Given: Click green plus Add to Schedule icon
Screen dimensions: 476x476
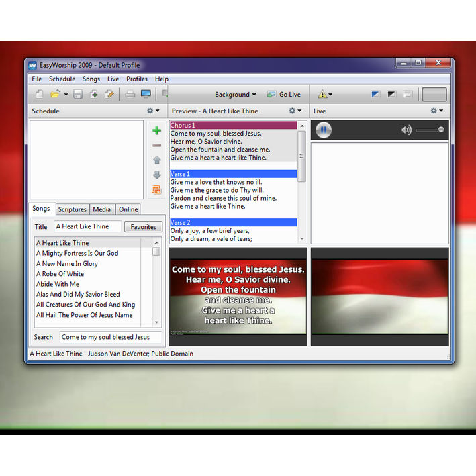Looking at the screenshot, I should tap(156, 130).
